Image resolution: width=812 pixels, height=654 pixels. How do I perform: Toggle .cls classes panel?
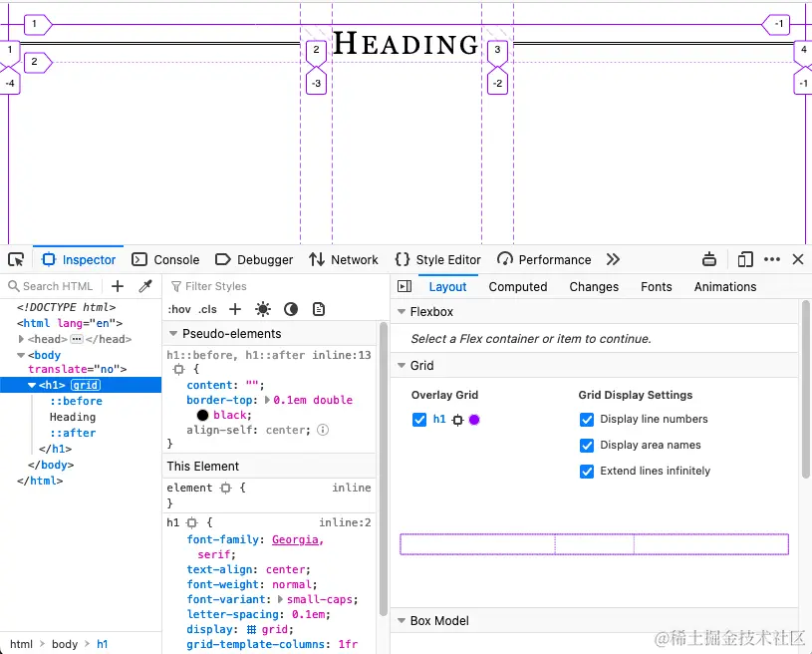pos(207,309)
